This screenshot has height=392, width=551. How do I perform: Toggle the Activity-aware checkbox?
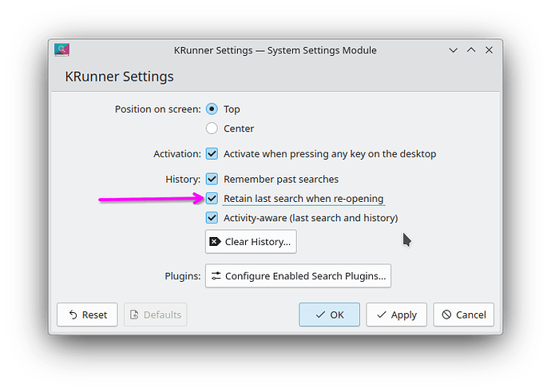212,217
